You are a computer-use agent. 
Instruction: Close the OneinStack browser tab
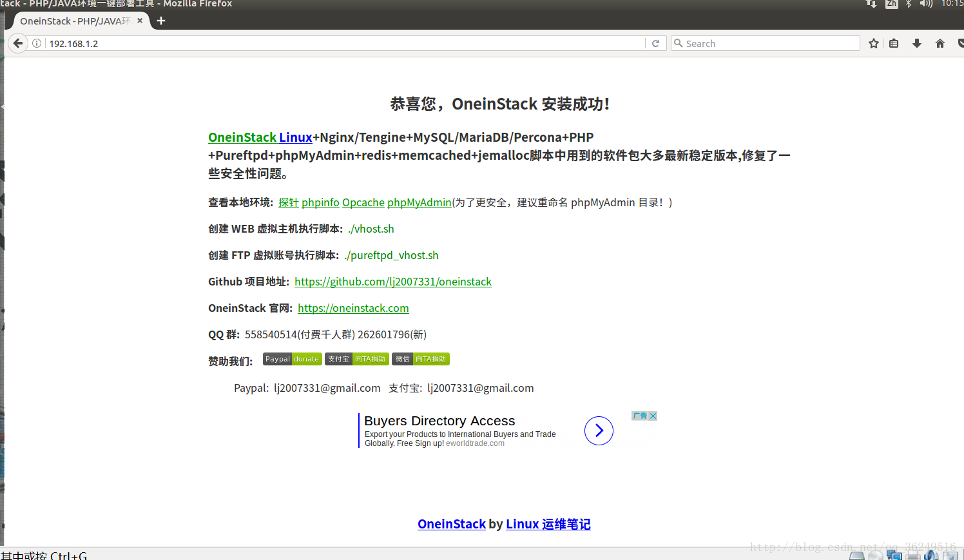140,21
